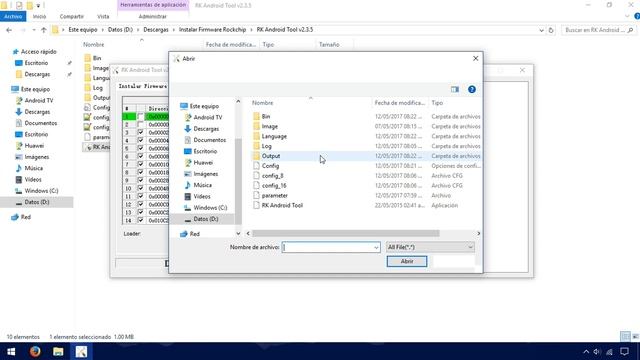Uncheck the checkbox in row 8
The height and width of the screenshot is (360, 640).
[x=140, y=172]
